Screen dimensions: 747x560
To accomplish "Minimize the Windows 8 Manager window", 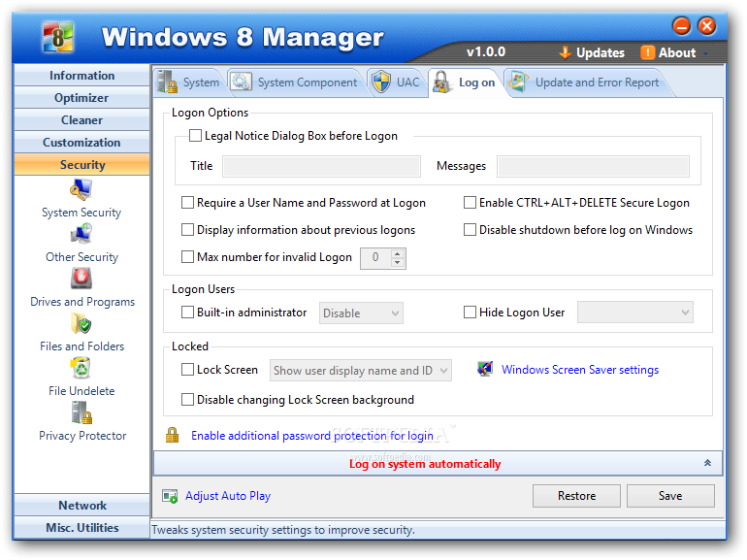I will pyautogui.click(x=682, y=26).
